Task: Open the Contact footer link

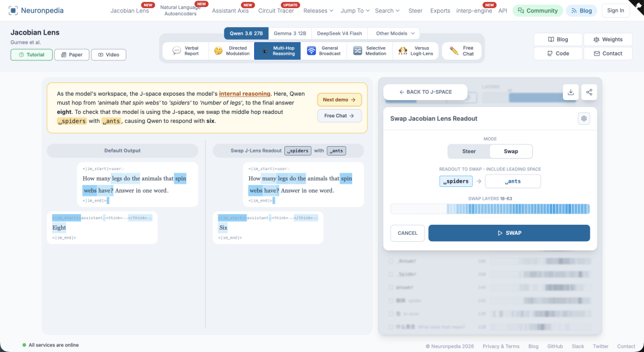Action: pos(626,346)
